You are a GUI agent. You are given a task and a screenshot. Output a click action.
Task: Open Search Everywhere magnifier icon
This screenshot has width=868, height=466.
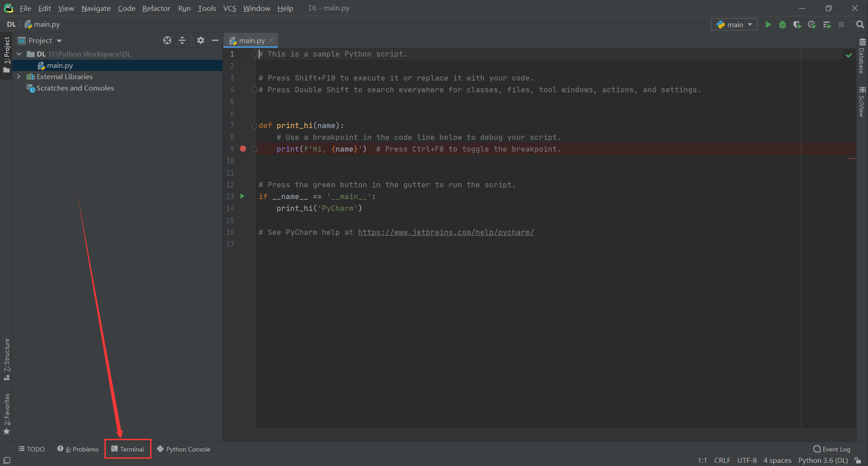click(x=860, y=24)
